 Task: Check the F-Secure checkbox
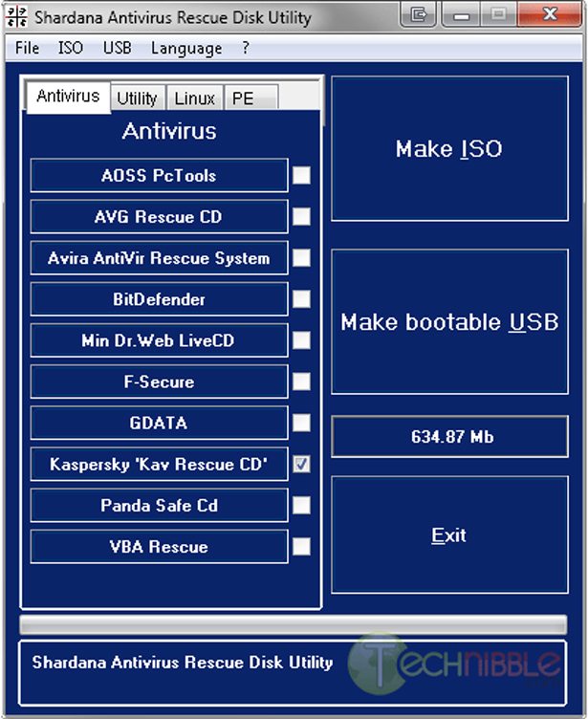click(301, 381)
